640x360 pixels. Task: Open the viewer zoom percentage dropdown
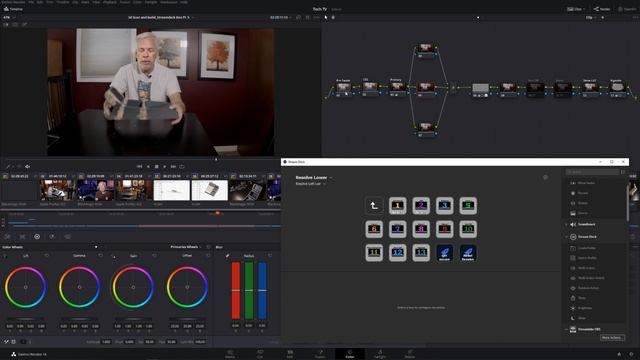tap(9, 18)
